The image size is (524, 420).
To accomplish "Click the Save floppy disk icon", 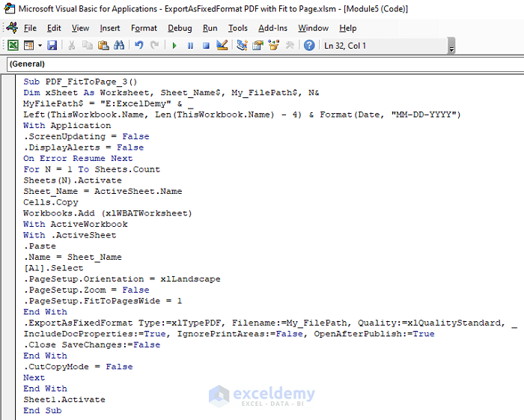I will point(52,45).
